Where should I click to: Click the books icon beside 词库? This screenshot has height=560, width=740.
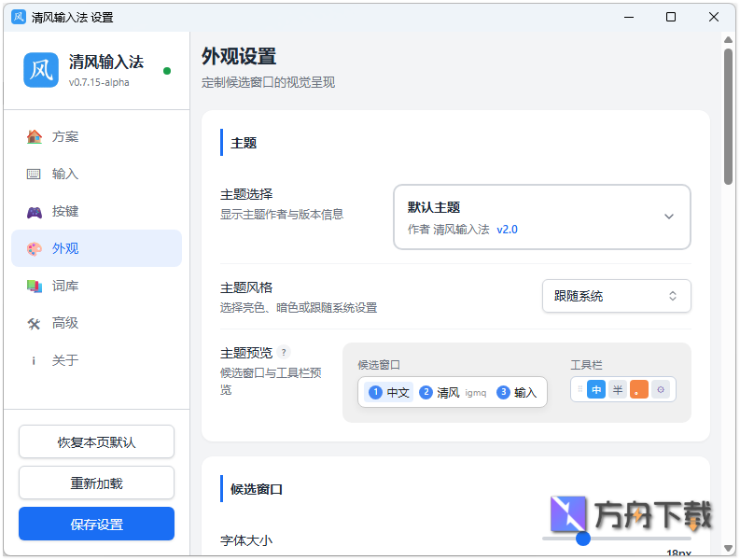(34, 286)
